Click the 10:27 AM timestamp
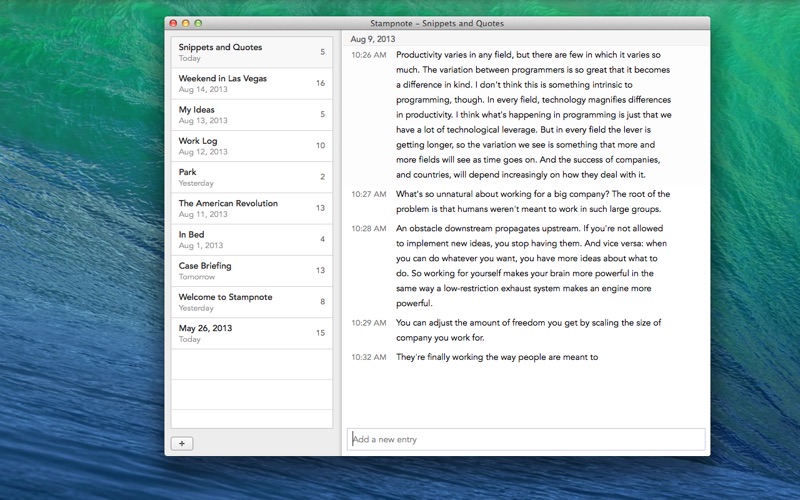The width and height of the screenshot is (800, 500). point(368,194)
